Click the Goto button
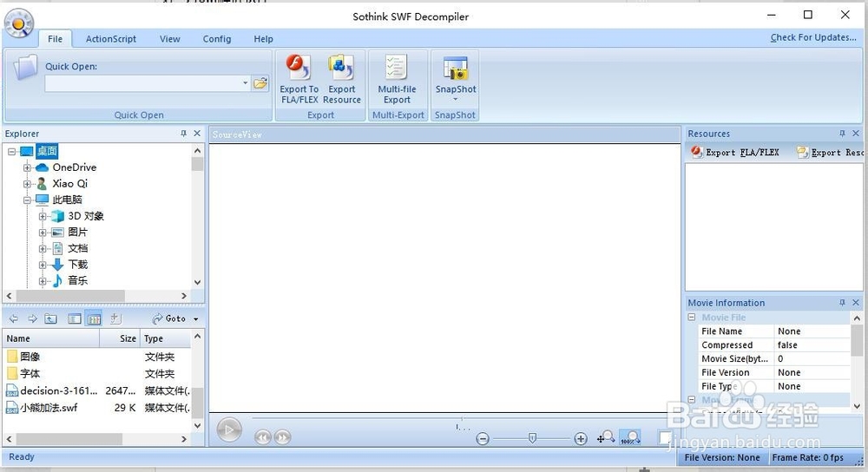This screenshot has width=868, height=472. coord(169,318)
